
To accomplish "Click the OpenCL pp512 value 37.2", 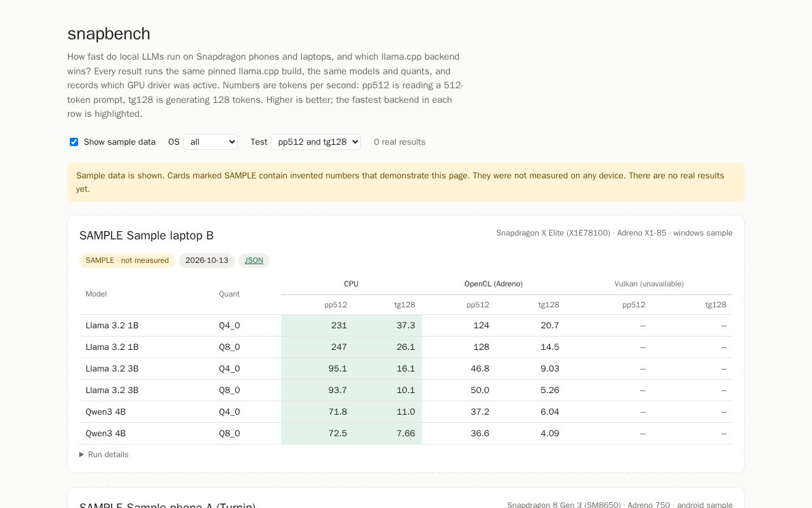I will (480, 412).
